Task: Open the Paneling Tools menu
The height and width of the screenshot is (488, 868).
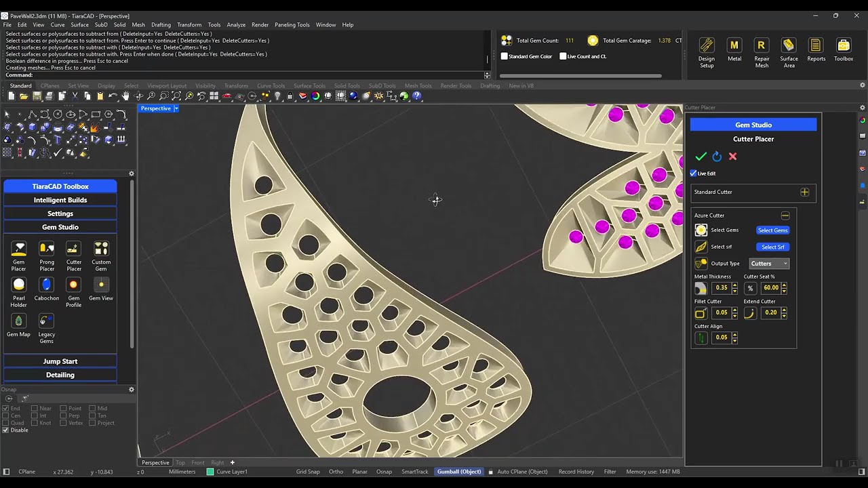Action: (x=292, y=24)
